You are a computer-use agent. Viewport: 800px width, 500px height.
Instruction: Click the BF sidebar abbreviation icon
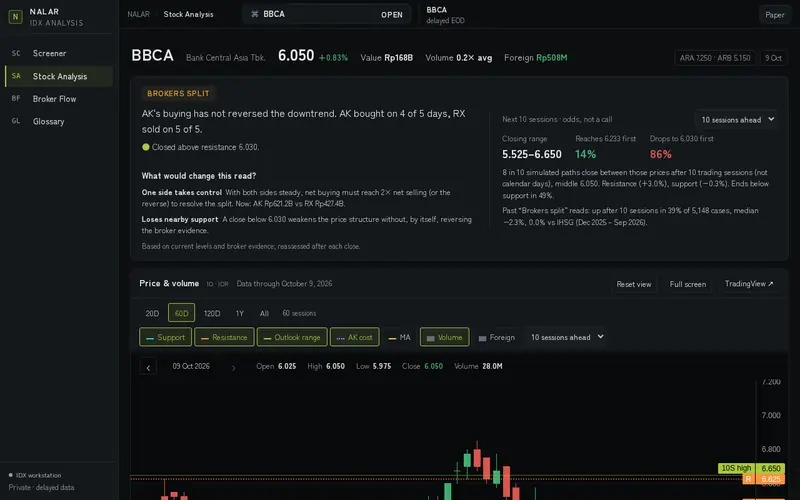point(16,98)
